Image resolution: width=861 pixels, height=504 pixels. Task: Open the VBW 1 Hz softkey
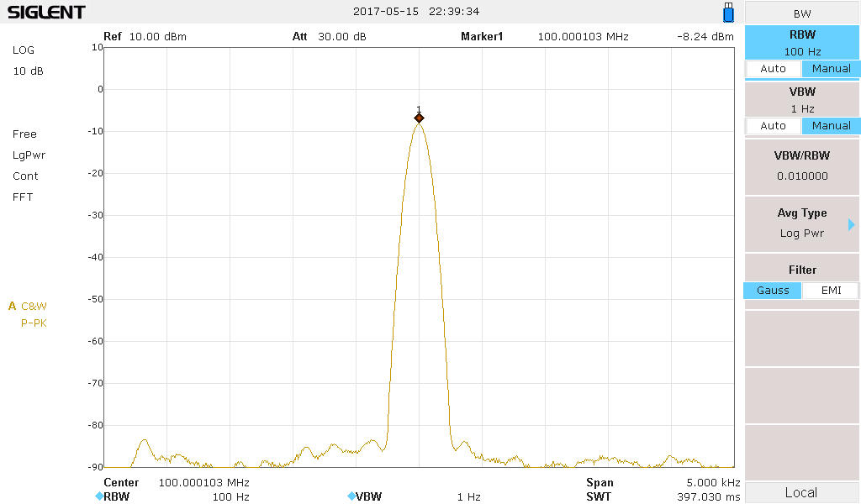(801, 100)
